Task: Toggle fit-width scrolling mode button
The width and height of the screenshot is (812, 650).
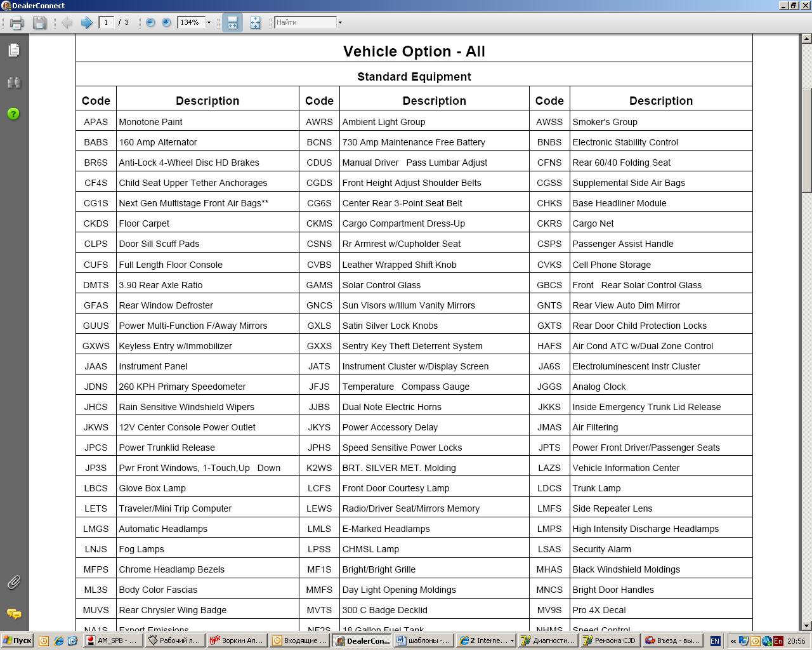Action: (232, 23)
